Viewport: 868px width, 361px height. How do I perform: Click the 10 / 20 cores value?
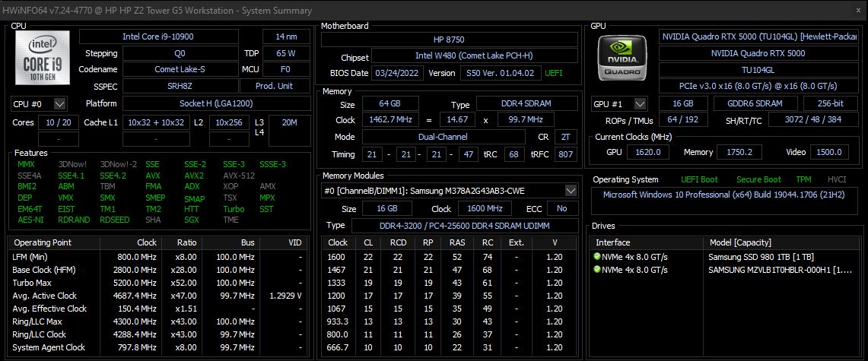(x=58, y=122)
